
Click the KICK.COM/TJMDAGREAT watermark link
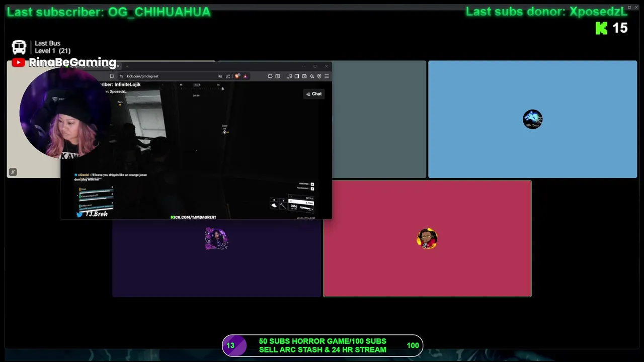pos(193,217)
